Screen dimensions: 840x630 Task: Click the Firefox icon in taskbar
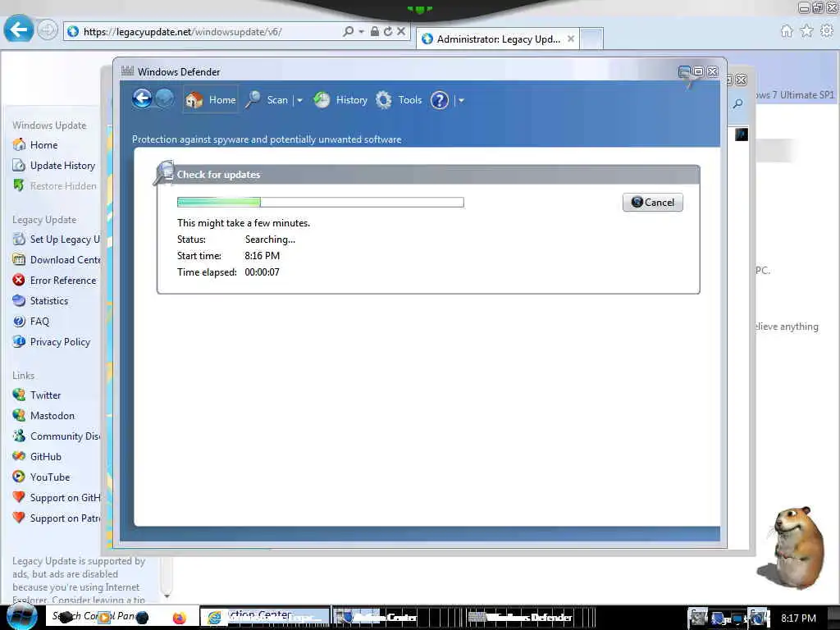[180, 618]
